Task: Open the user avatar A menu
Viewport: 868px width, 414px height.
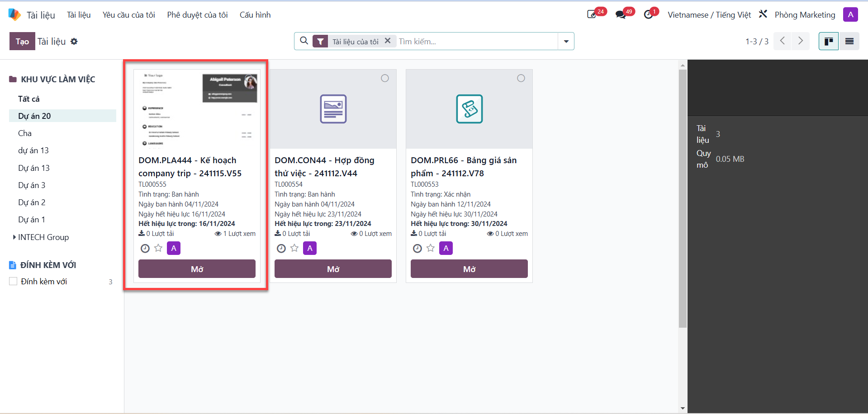Action: coord(850,14)
